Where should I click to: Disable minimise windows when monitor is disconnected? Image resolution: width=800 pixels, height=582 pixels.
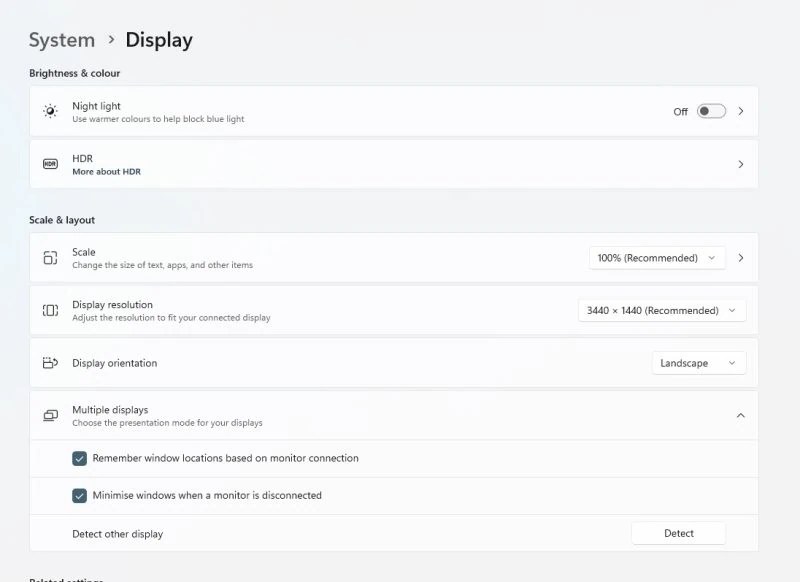tap(78, 495)
